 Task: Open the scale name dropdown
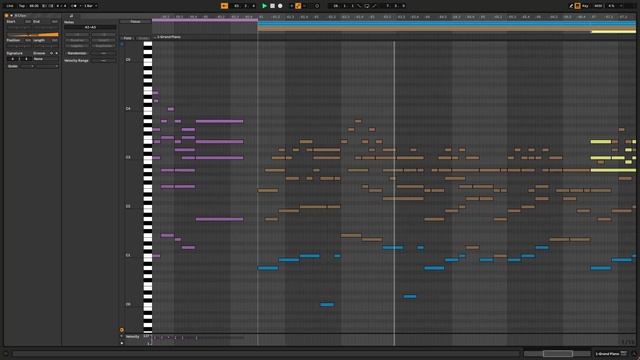tap(47, 66)
